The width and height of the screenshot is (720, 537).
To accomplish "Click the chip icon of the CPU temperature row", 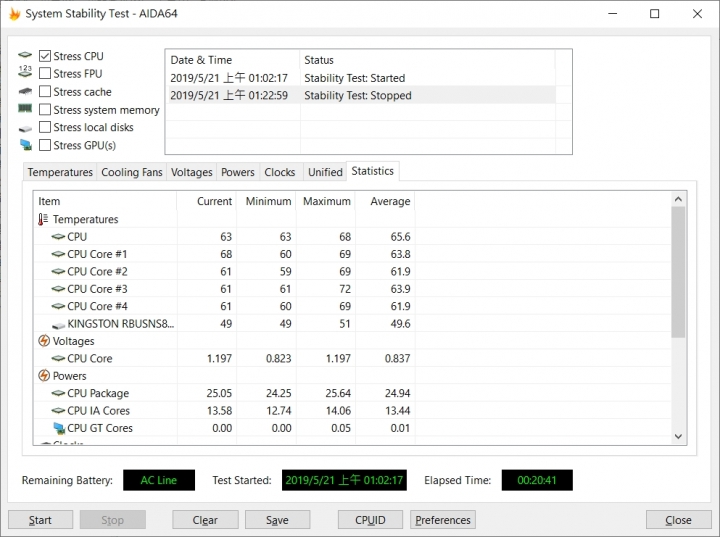I will 58,237.
